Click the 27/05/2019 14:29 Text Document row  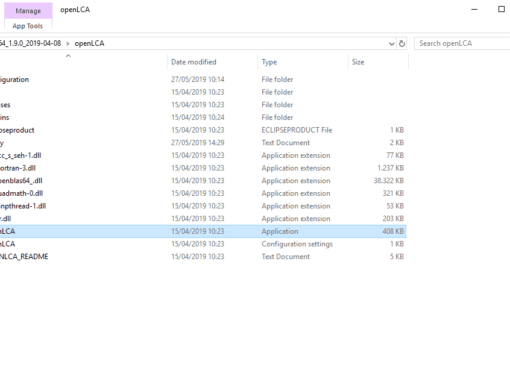tap(203, 143)
